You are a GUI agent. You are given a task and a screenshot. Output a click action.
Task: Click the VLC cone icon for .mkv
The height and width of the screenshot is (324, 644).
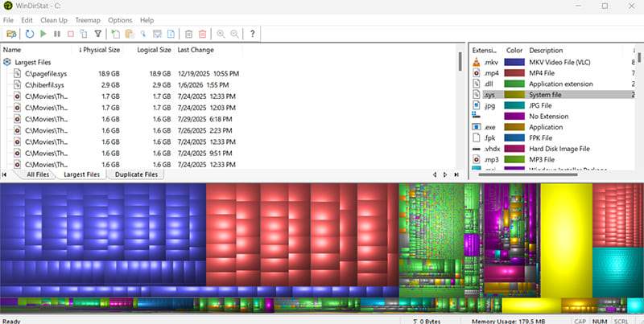coord(477,63)
